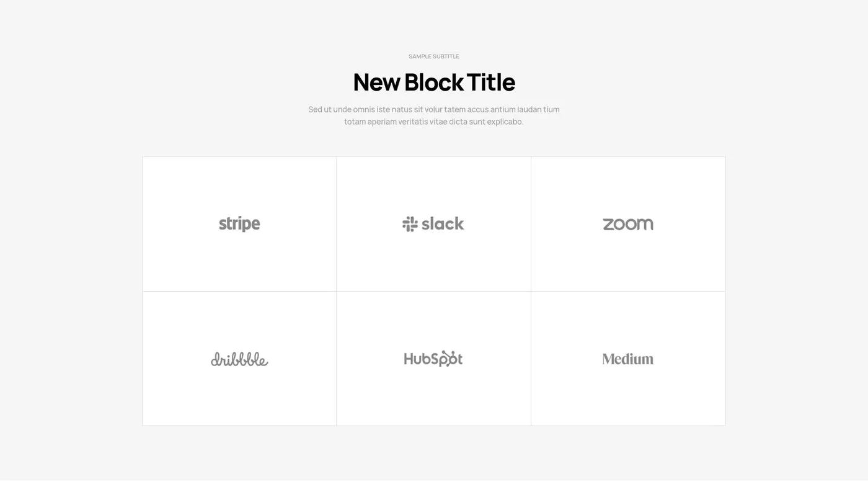Click the "SAMPLE SUBTITLE" label
The height and width of the screenshot is (489, 868).
click(x=433, y=56)
